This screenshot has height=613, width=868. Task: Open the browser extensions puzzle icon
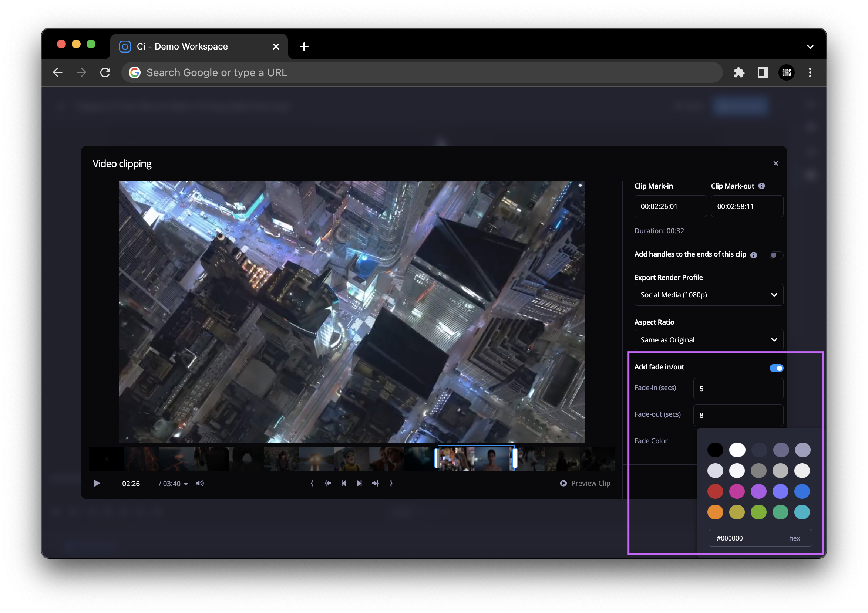coord(739,72)
